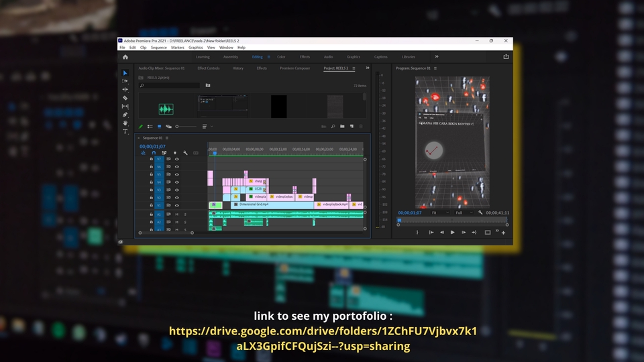The height and width of the screenshot is (362, 644).
Task: Open Program monitor button editor plus
Action: [x=503, y=233]
